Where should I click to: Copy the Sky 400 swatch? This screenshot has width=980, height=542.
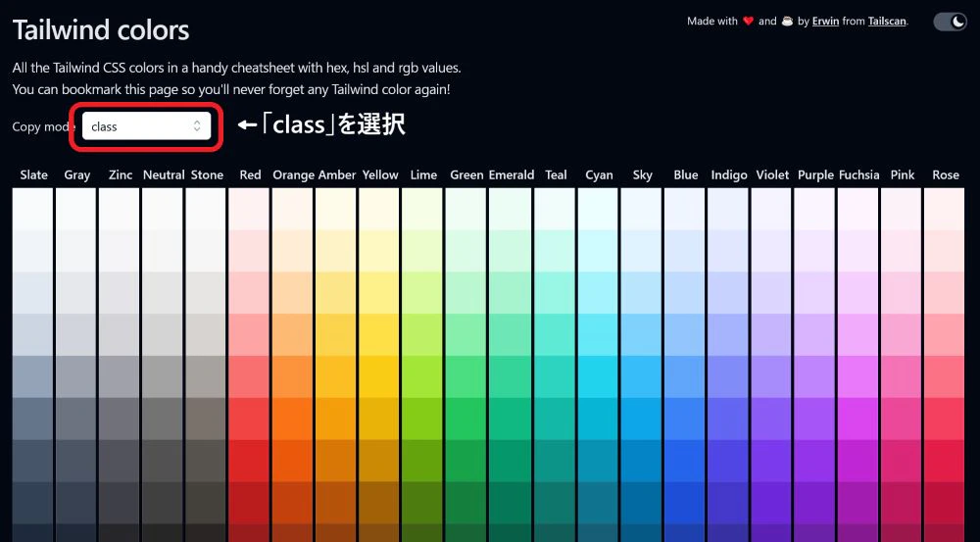642,376
